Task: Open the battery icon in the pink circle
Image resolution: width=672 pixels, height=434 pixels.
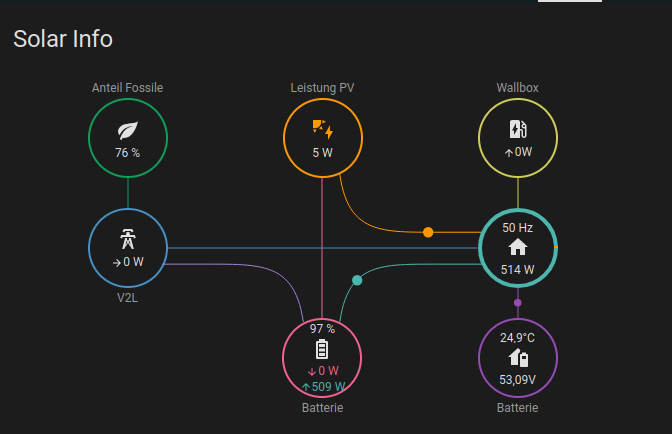Action: pyautogui.click(x=322, y=349)
